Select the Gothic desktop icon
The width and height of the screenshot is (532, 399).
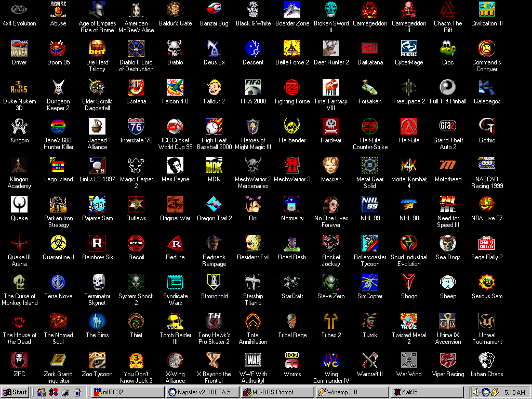coord(487,127)
